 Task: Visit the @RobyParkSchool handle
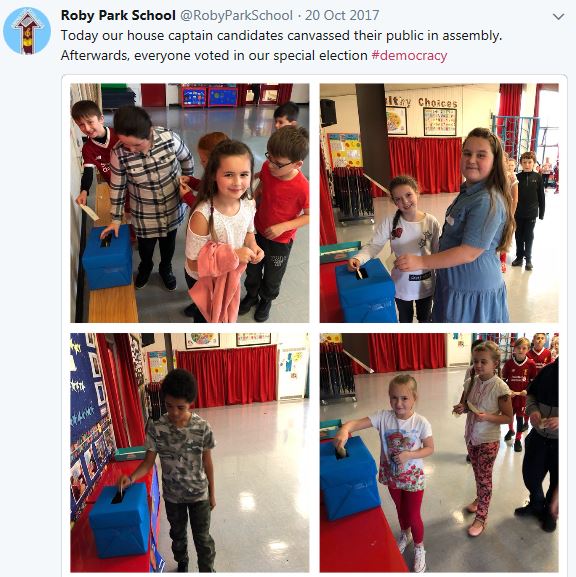tap(236, 15)
